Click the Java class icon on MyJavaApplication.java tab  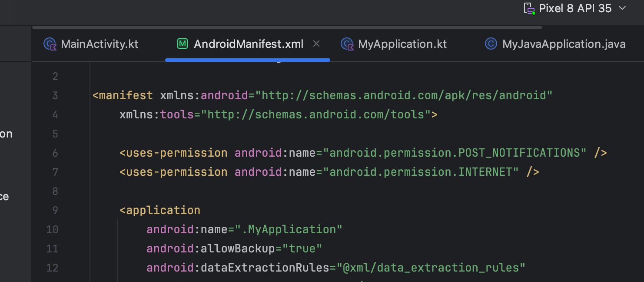[x=491, y=44]
